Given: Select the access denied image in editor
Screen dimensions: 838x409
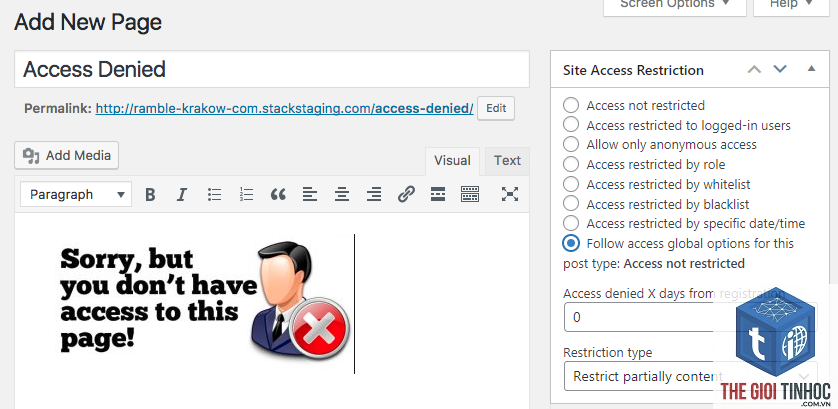Looking at the screenshot, I should [x=205, y=302].
